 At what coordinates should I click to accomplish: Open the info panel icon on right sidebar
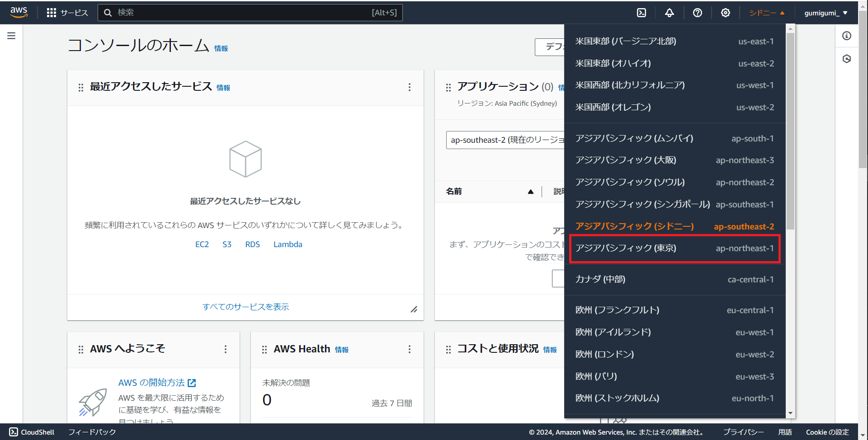[847, 36]
